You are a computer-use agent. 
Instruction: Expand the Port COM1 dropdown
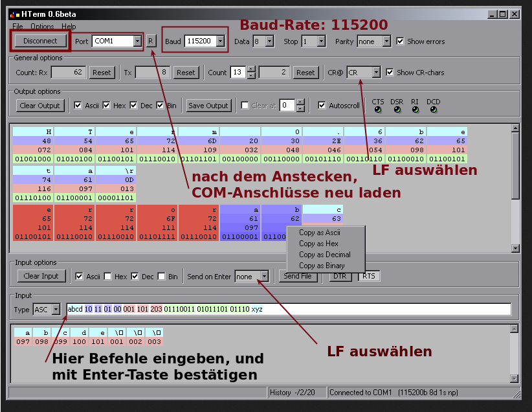pos(137,41)
